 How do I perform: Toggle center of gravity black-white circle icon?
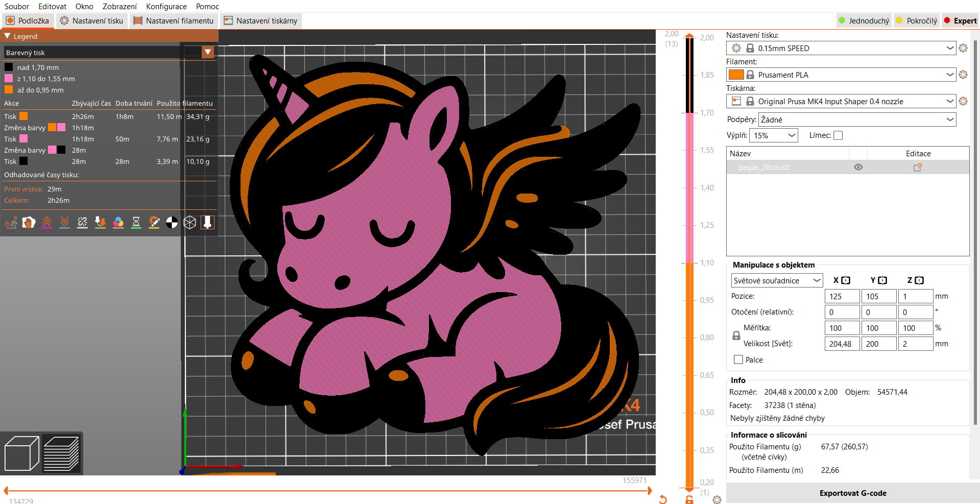click(x=172, y=223)
